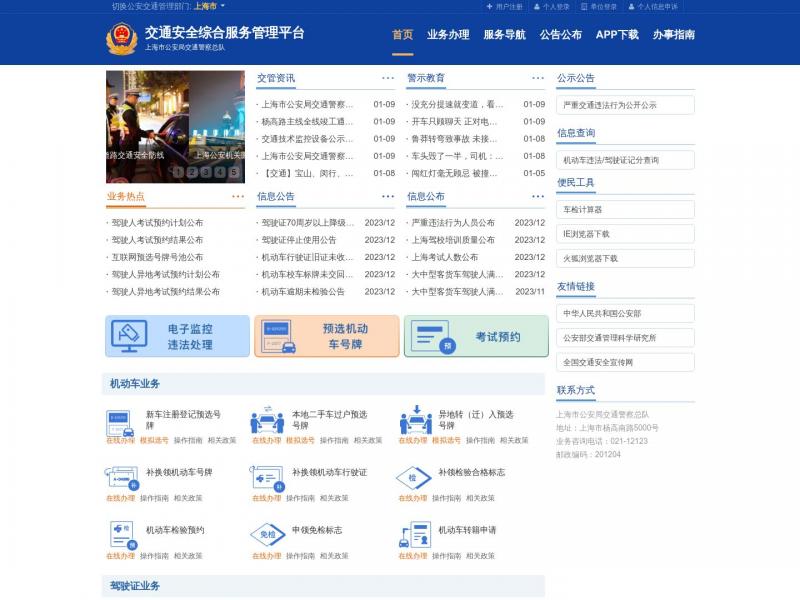Click the 机动车检验预约 icon
The width and height of the screenshot is (800, 600).
(x=123, y=535)
